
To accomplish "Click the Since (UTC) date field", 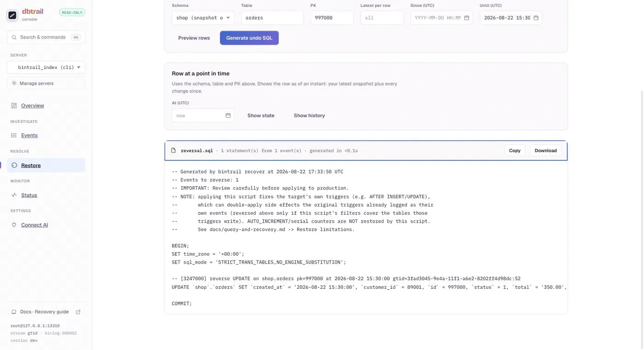I will click(442, 18).
